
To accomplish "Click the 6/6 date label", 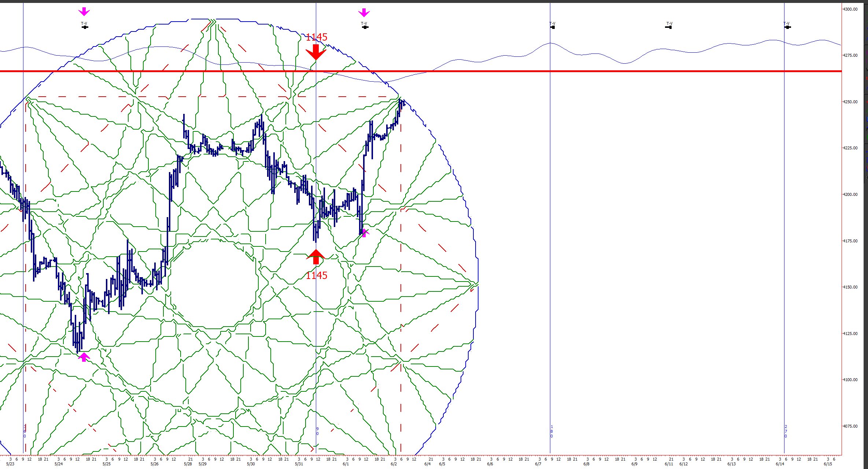I will 490,464.
